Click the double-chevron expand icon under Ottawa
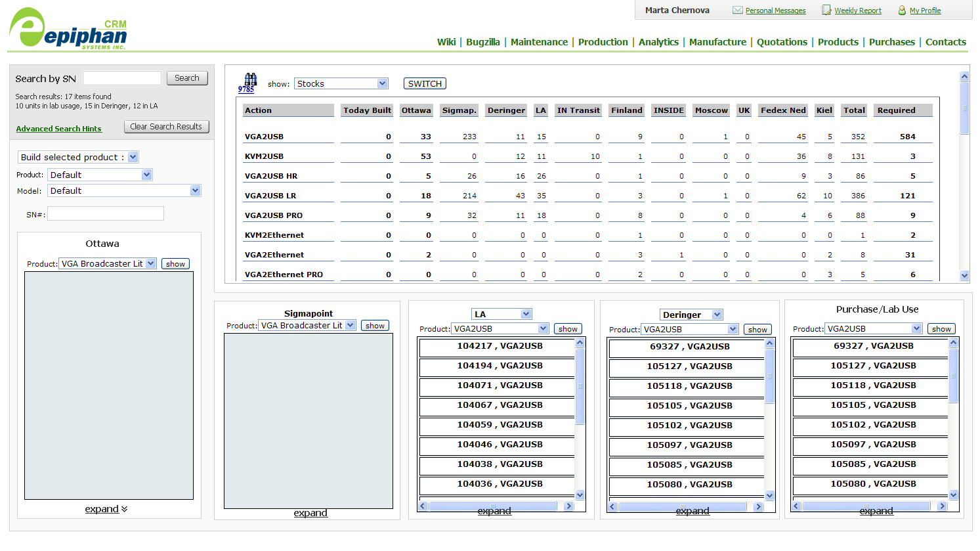This screenshot has height=551, width=980. coord(125,509)
